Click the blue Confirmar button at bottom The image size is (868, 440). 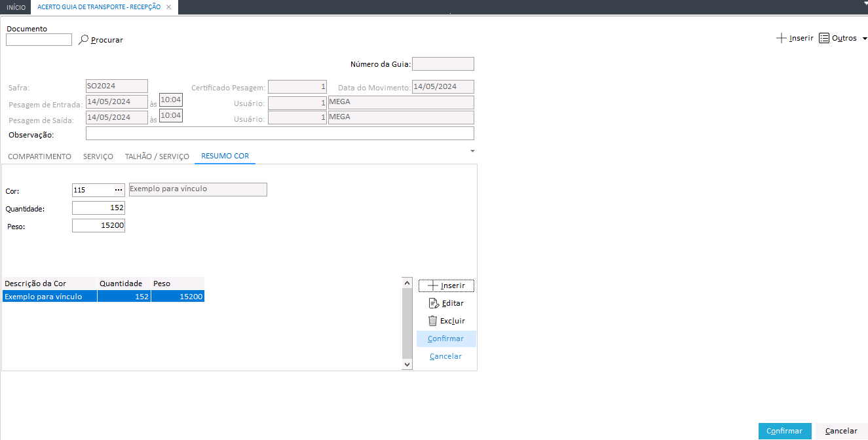[785, 431]
